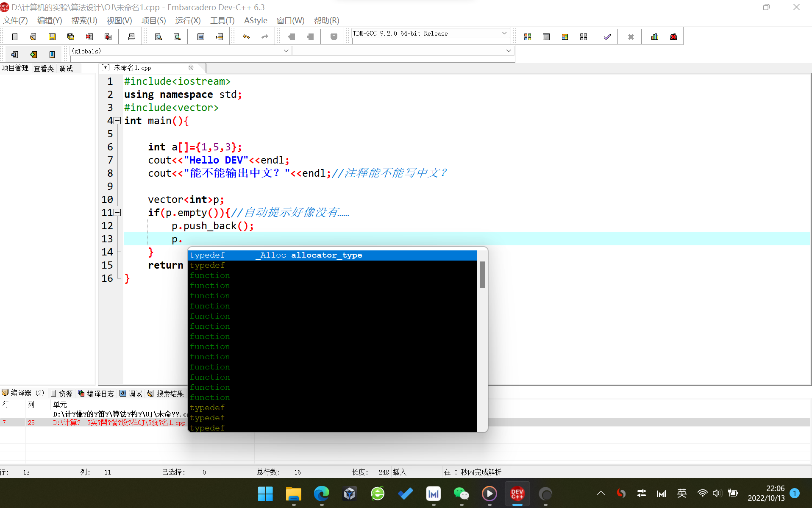812x508 pixels.
Task: Open the 帮助 menu
Action: [326, 20]
